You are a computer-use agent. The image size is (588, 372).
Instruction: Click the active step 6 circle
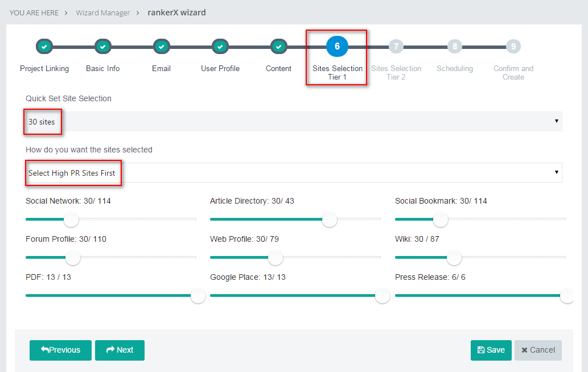[337, 47]
